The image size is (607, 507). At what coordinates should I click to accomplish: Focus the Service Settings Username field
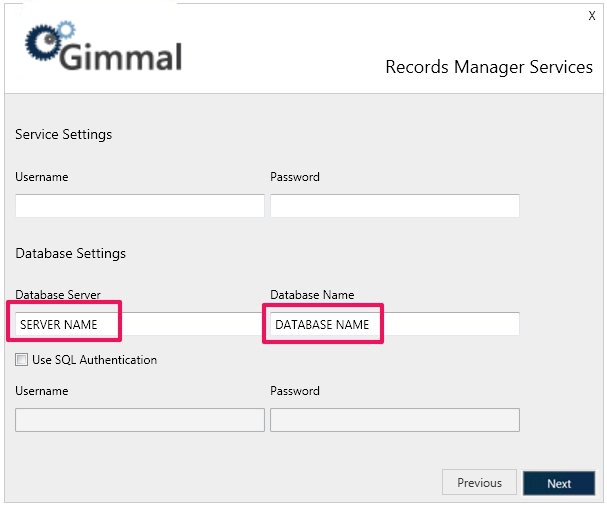[139, 206]
